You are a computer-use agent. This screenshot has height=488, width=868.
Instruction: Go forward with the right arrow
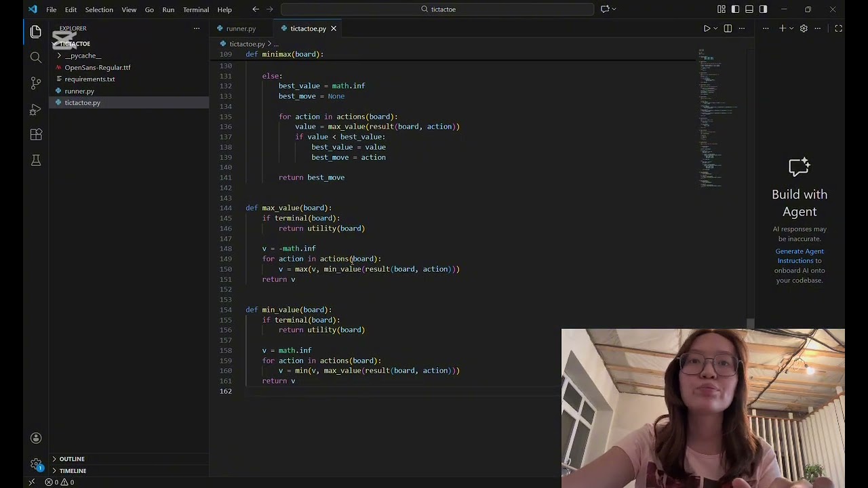[270, 9]
